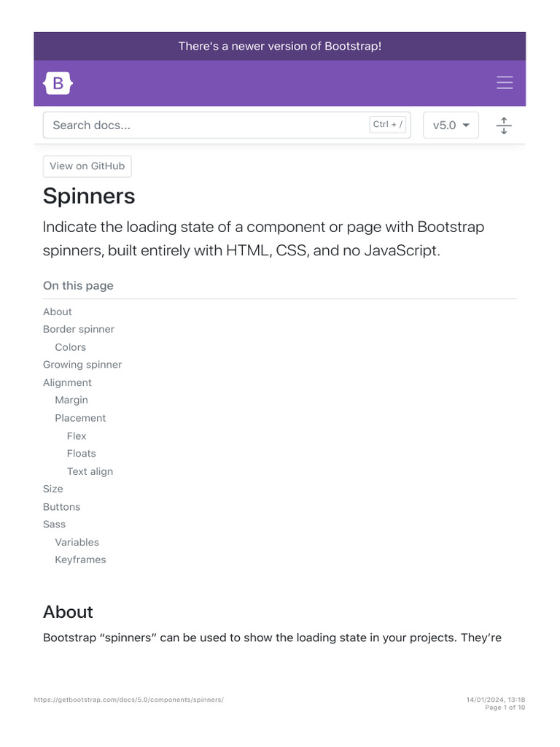Toggle the docs navigation expand/collapse icon

coord(504,125)
